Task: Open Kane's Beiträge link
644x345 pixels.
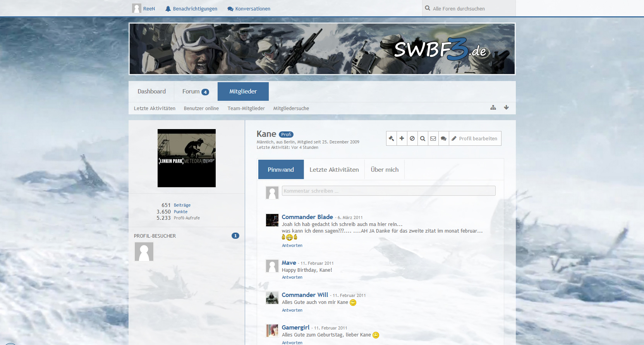Action: 182,205
